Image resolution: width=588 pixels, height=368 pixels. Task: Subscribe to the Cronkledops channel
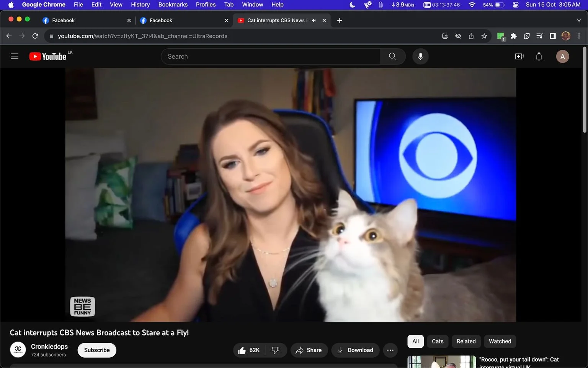coord(97,350)
